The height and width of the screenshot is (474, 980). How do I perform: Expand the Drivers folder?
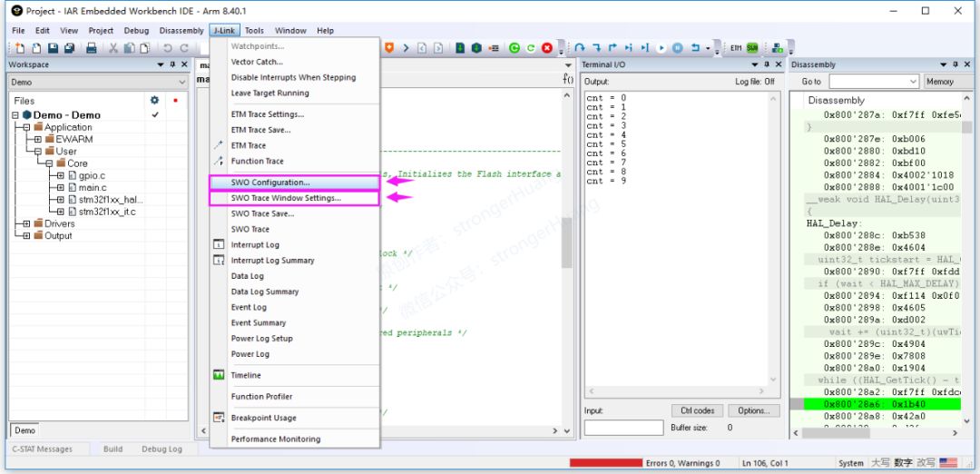(27, 224)
